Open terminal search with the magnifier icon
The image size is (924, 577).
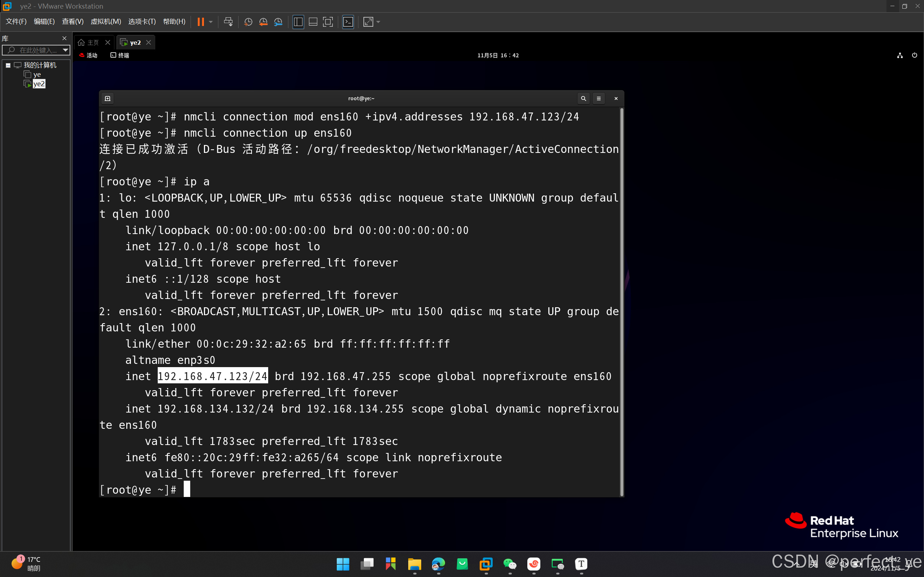pos(583,98)
